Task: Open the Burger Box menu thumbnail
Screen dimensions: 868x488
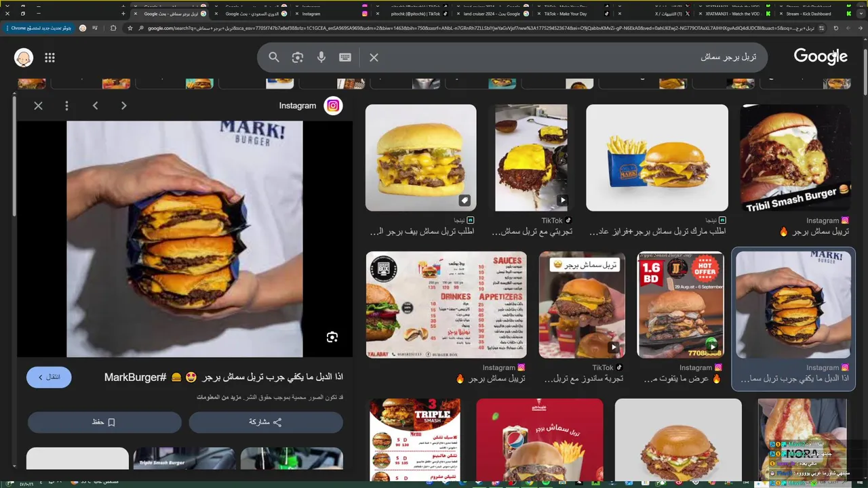Action: 446,305
